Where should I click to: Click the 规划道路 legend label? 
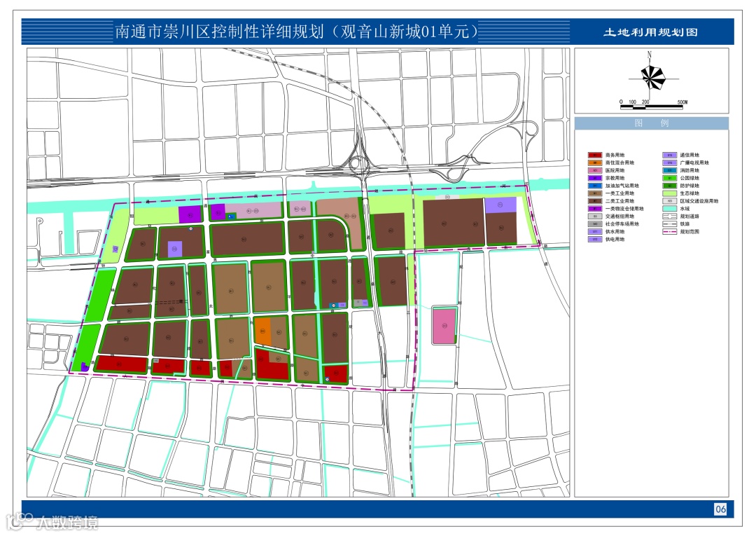[x=689, y=216]
